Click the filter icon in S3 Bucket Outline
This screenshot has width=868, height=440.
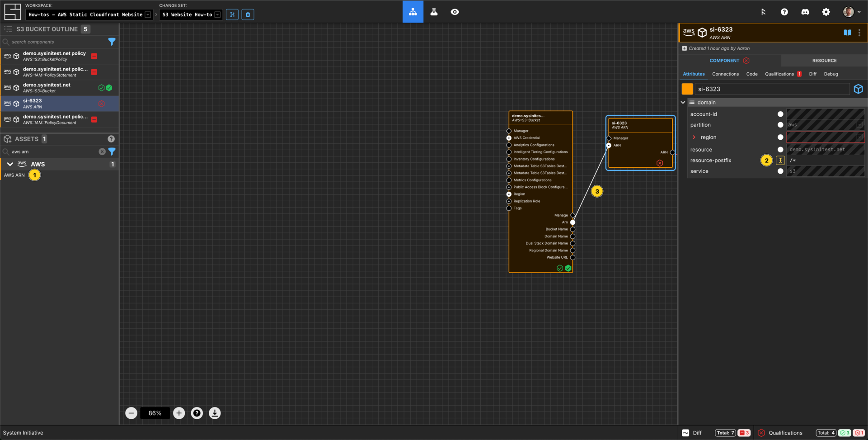pyautogui.click(x=112, y=42)
